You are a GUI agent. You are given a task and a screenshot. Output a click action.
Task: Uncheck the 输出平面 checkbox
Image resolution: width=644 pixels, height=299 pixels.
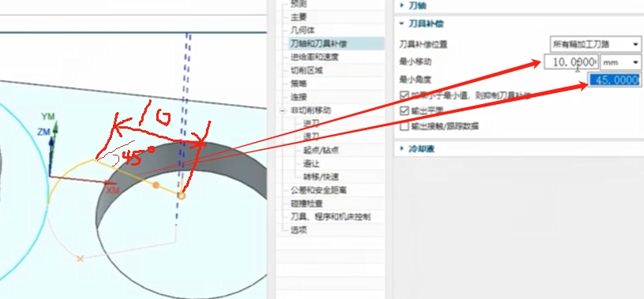pos(404,111)
